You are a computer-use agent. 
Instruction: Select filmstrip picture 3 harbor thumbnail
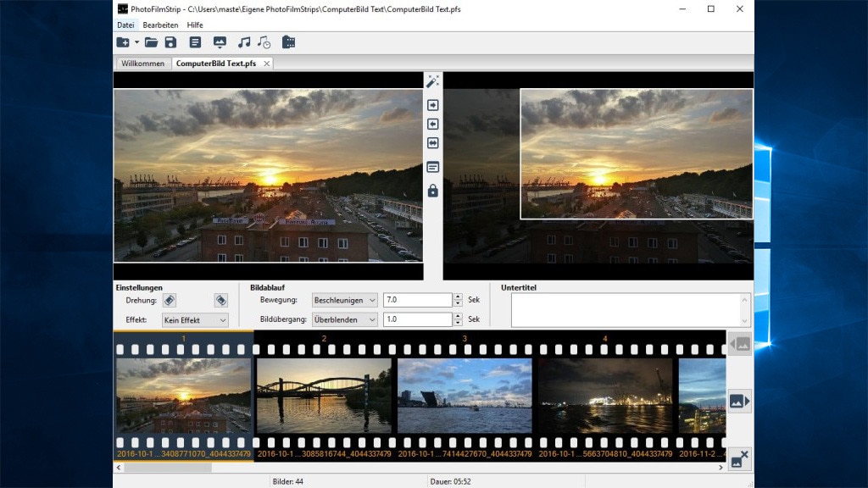click(465, 396)
